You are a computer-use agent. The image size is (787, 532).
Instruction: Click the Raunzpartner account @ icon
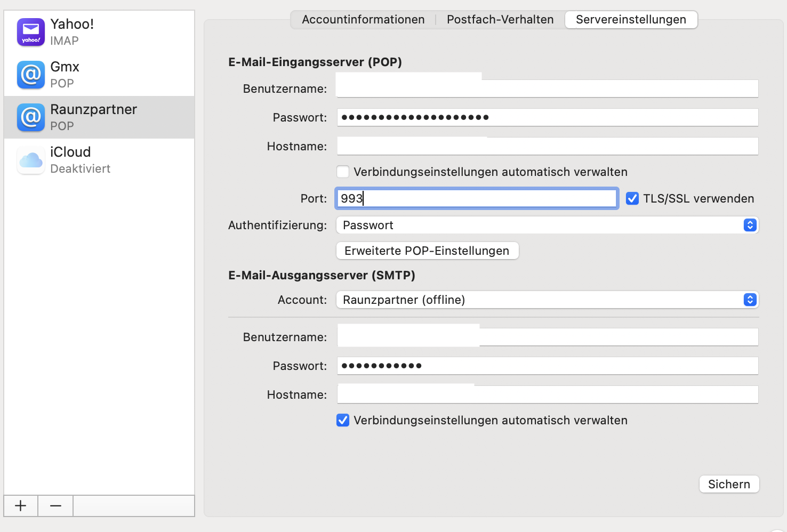tap(31, 117)
